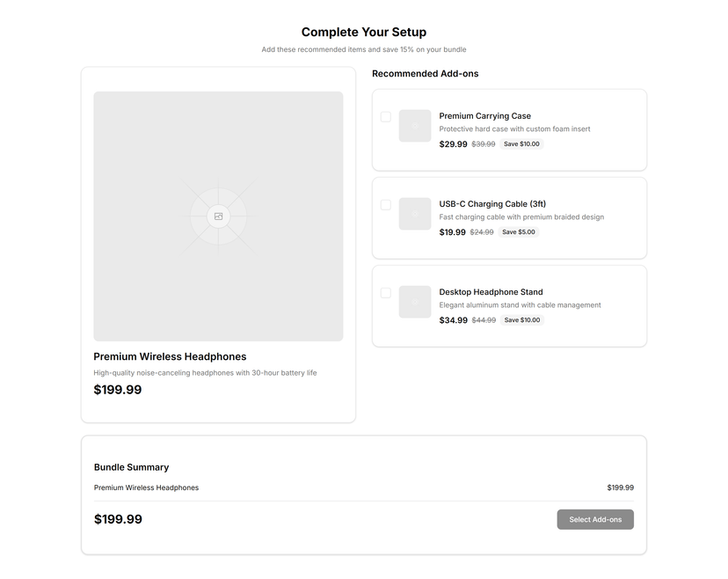Click the Bundle Summary heading
The height and width of the screenshot is (579, 728).
pos(131,467)
